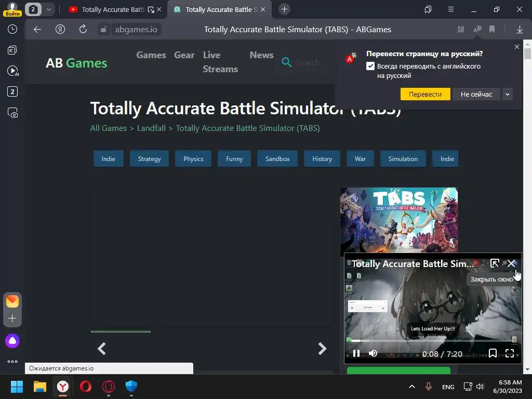Click the Simulation tag

(403, 159)
